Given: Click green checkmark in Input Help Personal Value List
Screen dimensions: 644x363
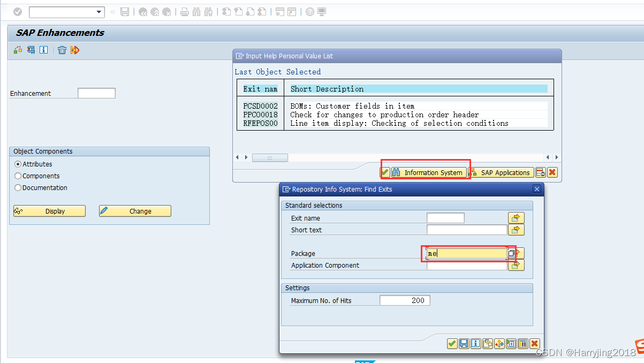Looking at the screenshot, I should 385,172.
